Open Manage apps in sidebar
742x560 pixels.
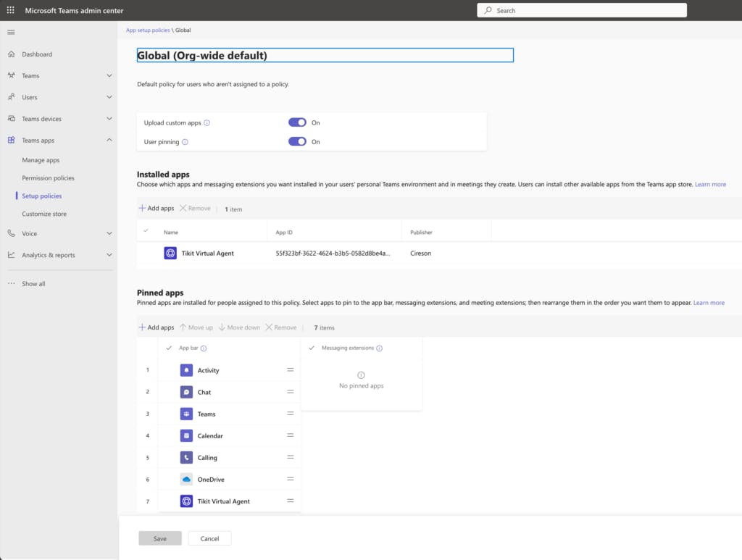pos(41,160)
